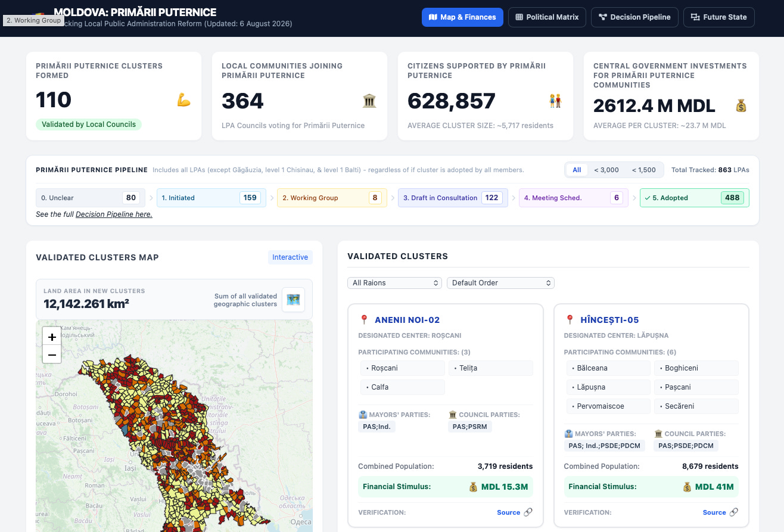This screenshot has height=532, width=784.
Task: Click the government building icon in communities card
Action: (x=369, y=101)
